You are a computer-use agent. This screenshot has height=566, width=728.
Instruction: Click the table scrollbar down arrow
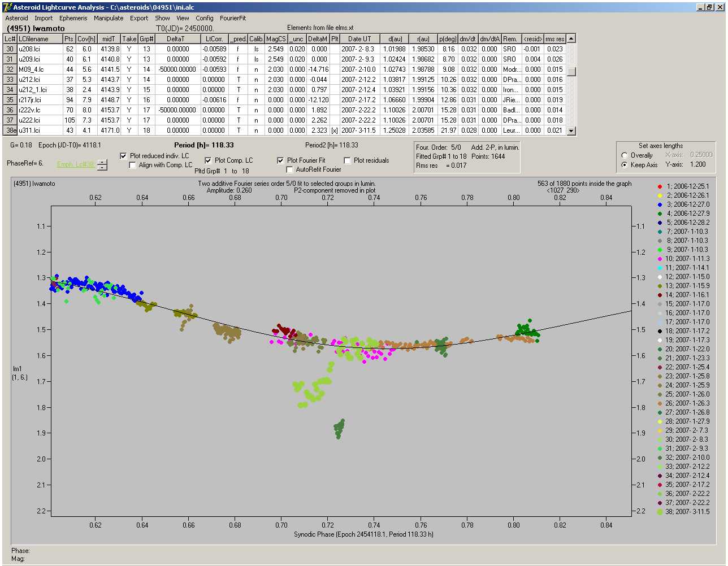571,131
